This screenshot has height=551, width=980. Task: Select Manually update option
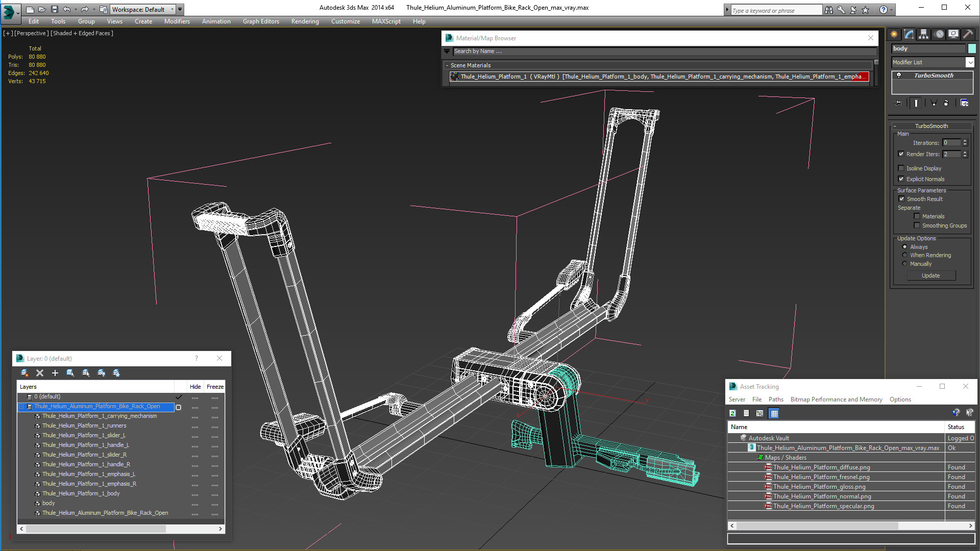904,264
